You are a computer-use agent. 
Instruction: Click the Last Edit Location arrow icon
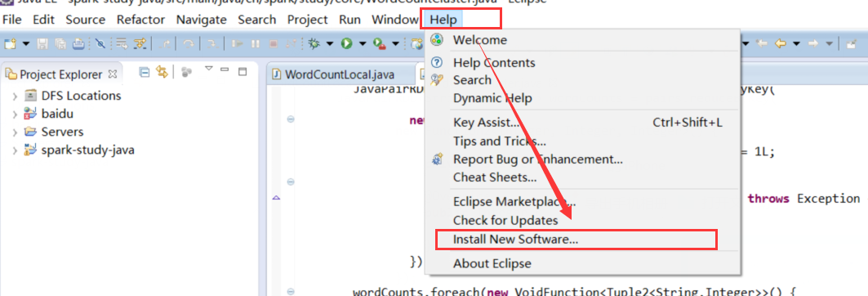coord(762,43)
